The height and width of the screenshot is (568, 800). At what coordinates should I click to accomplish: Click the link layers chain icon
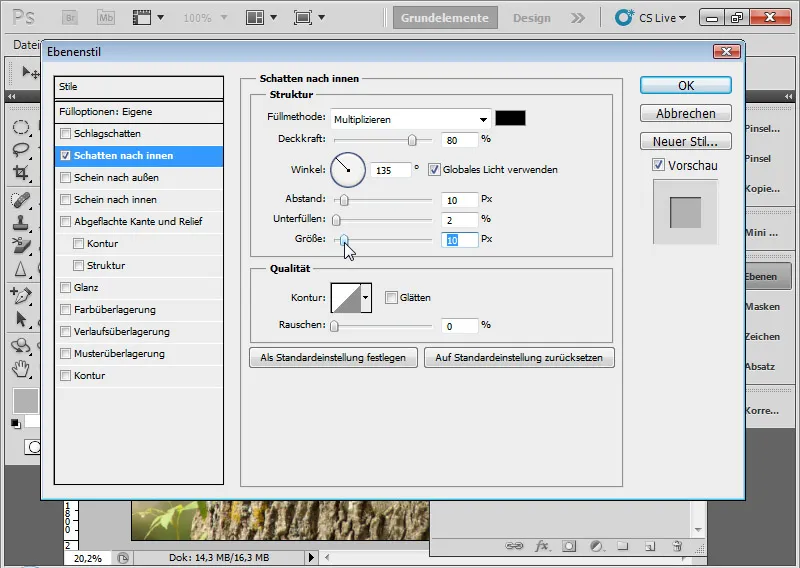[514, 546]
